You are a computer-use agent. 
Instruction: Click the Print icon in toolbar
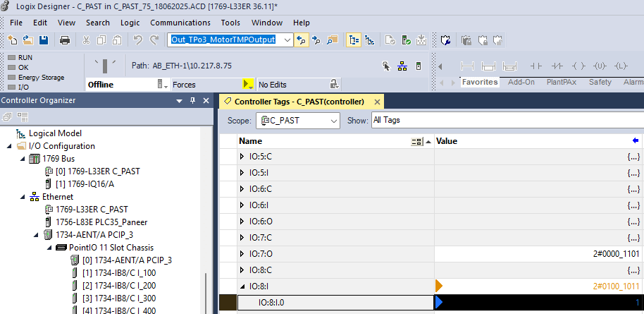tap(65, 40)
